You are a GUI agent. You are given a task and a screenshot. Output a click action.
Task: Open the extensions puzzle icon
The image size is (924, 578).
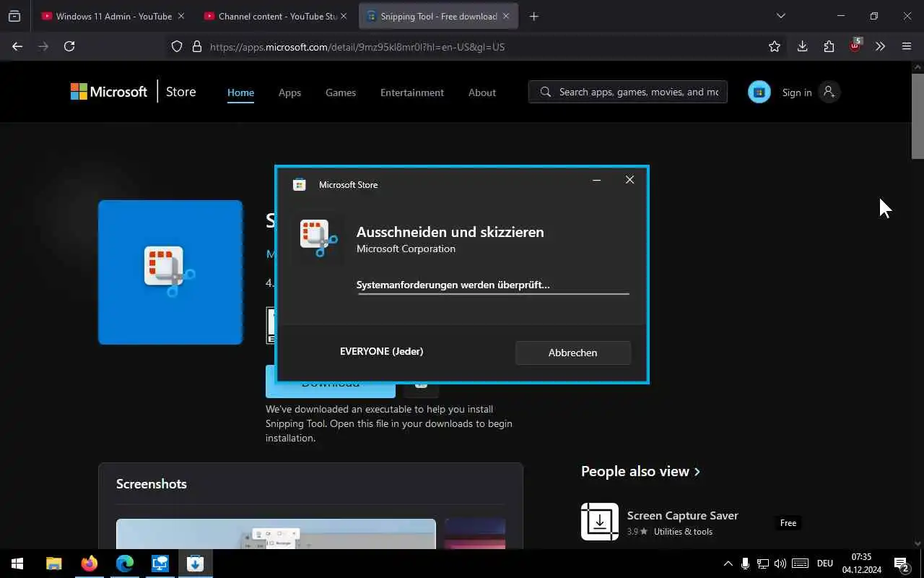click(829, 46)
